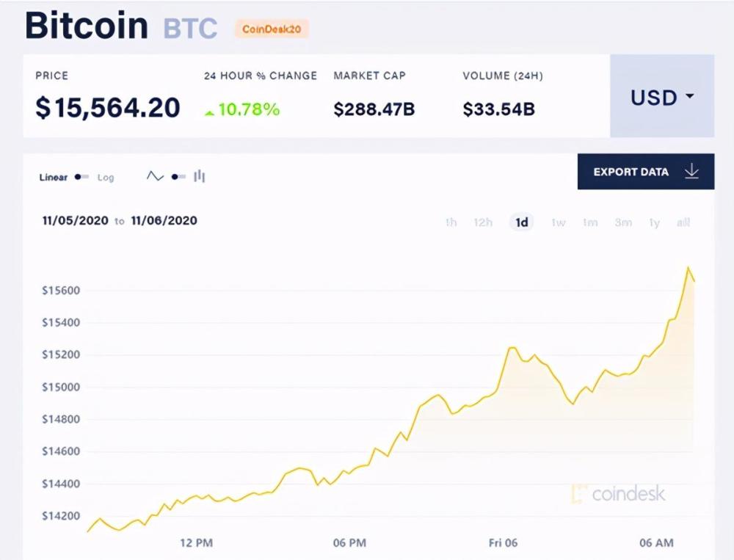Image resolution: width=734 pixels, height=560 pixels.
Task: Show all-time data via the all tab
Action: [x=682, y=222]
